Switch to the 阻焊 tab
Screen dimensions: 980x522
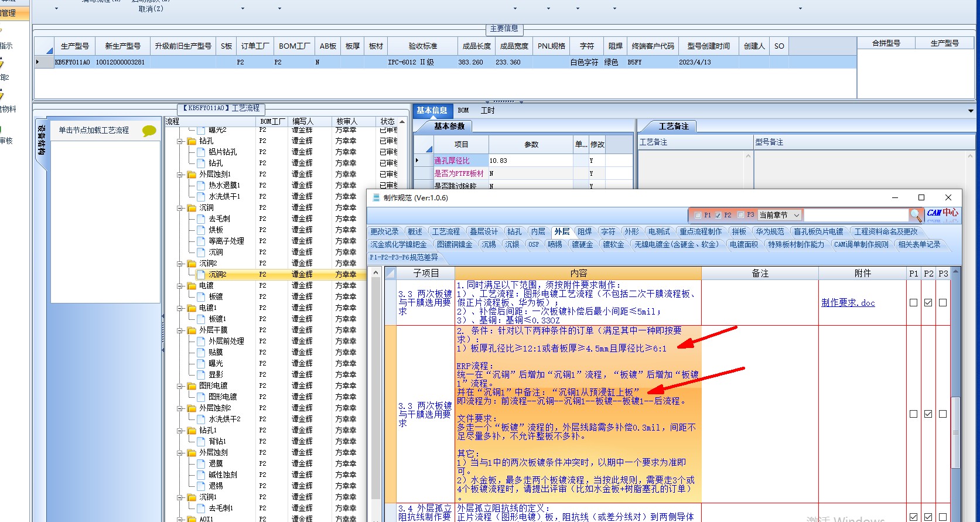[585, 231]
